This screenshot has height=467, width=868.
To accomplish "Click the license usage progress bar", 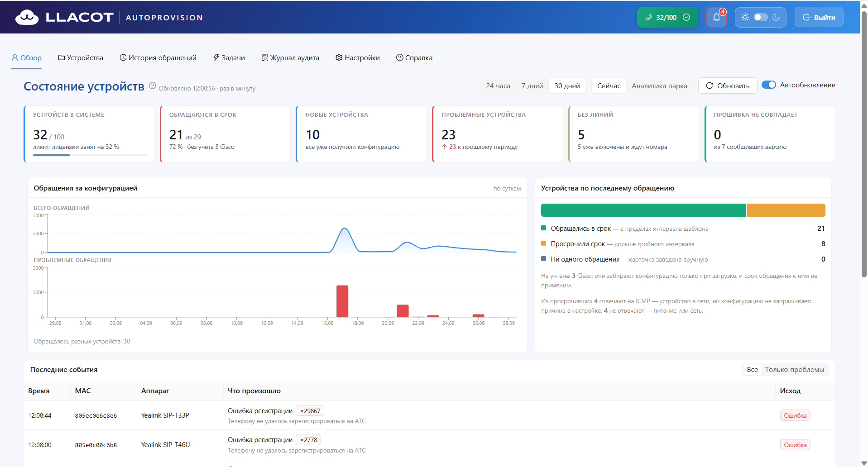I will coord(90,155).
